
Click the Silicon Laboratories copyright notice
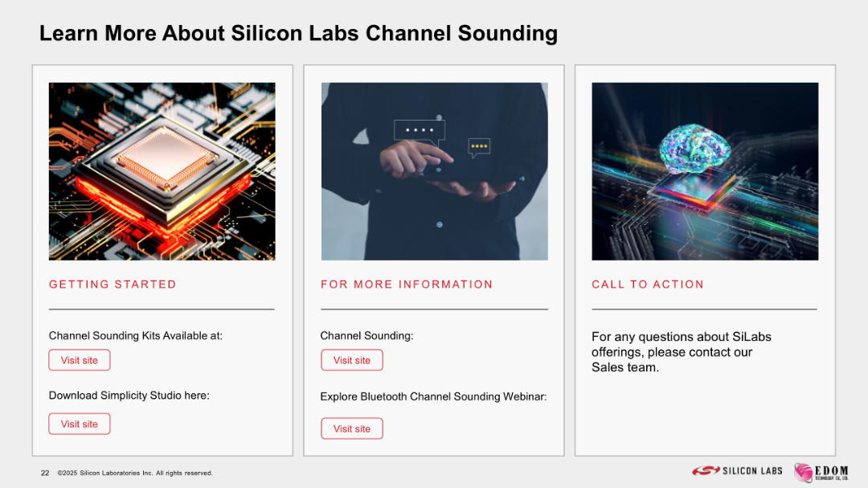pyautogui.click(x=135, y=473)
